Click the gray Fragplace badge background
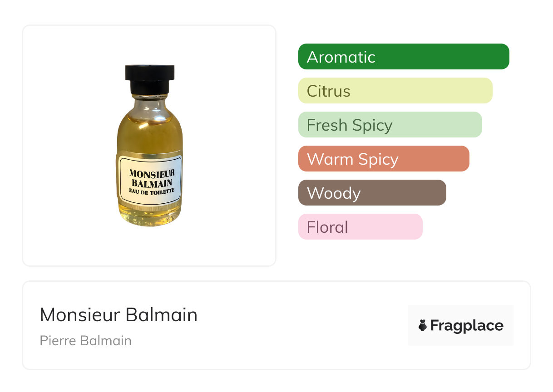The width and height of the screenshot is (553, 392). pos(461,325)
